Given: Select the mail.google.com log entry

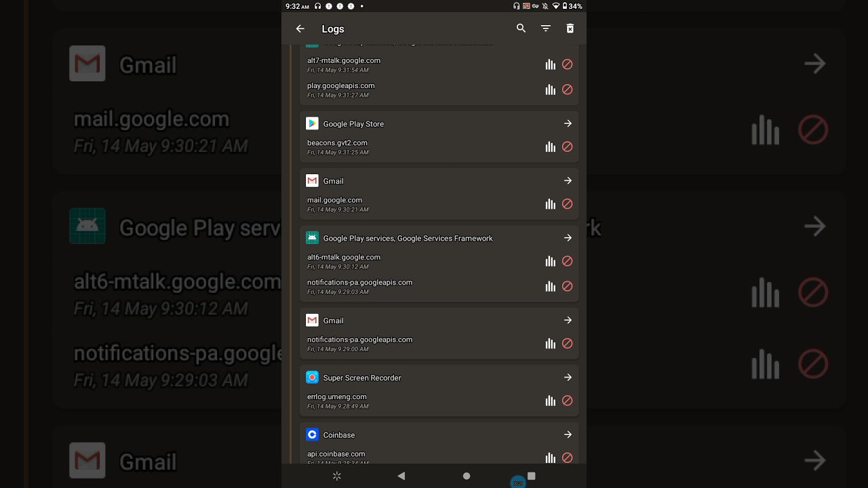Looking at the screenshot, I should click(439, 204).
